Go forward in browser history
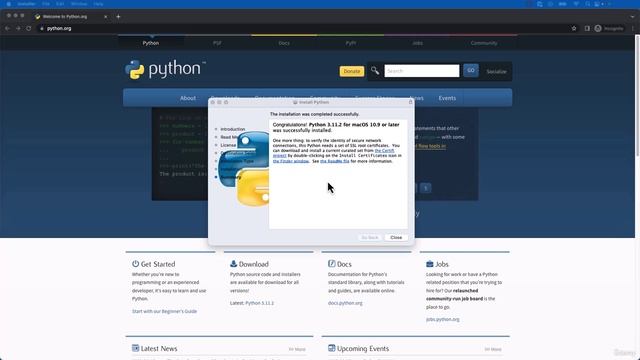This screenshot has height=360, width=640. (x=18, y=29)
